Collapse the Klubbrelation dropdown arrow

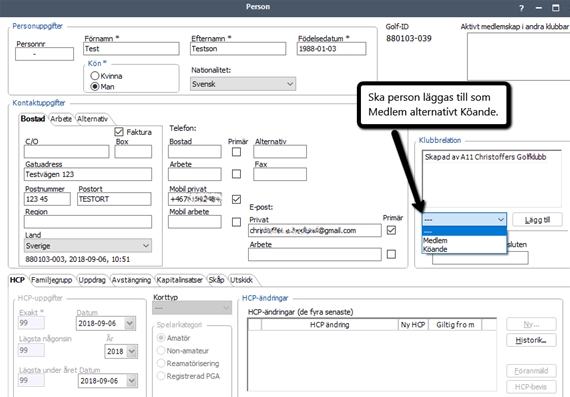(x=501, y=220)
